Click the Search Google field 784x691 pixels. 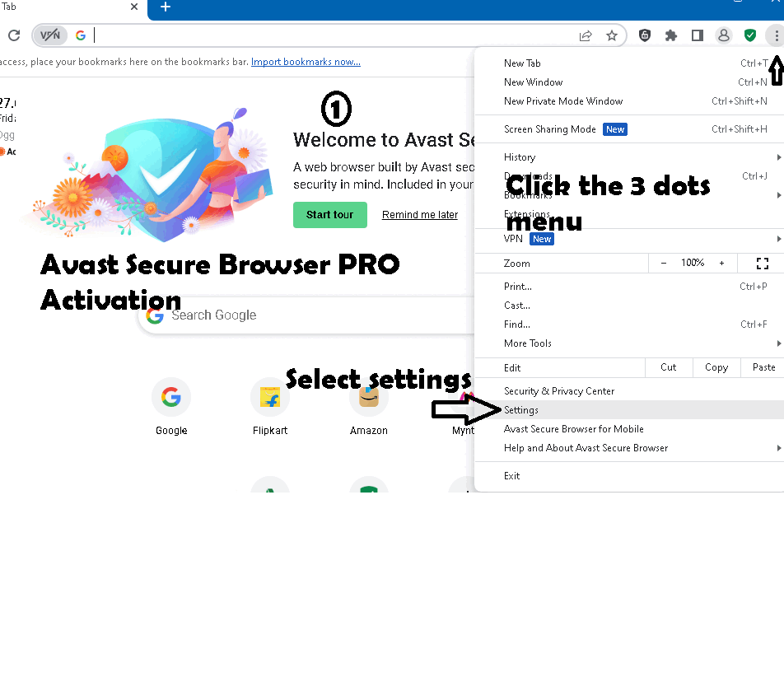click(247, 315)
